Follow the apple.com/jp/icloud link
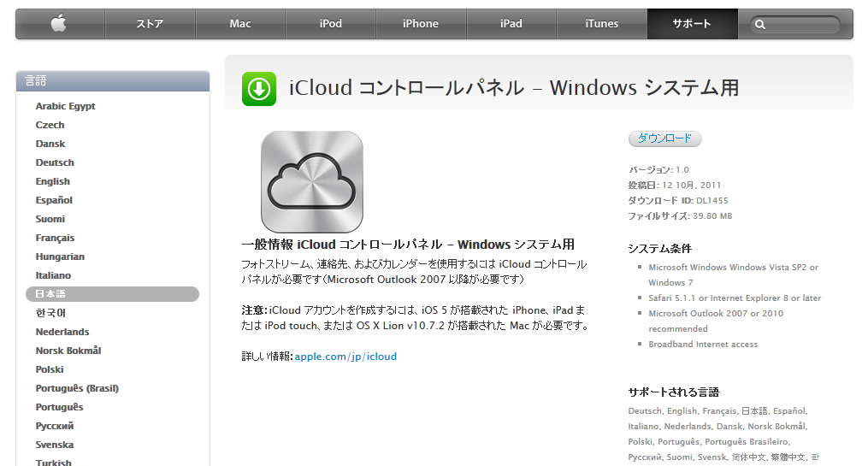Screen dimensions: 868x466 (x=345, y=357)
